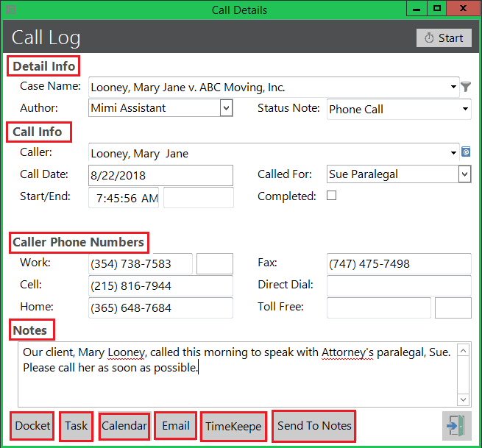Viewport: 482px width, 448px height.
Task: Click the empty end time field
Action: (x=199, y=198)
